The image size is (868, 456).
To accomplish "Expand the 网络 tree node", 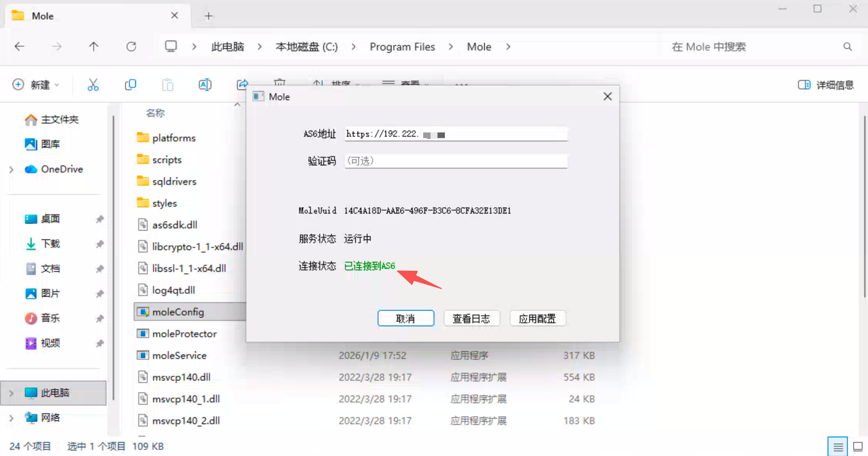I will click(x=11, y=418).
